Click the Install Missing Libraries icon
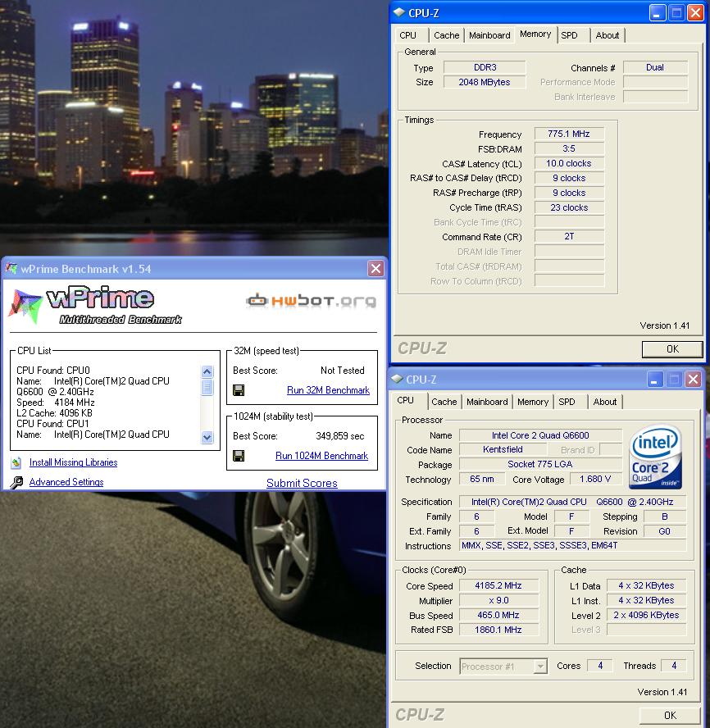Screen dimensions: 710x728 pyautogui.click(x=16, y=462)
